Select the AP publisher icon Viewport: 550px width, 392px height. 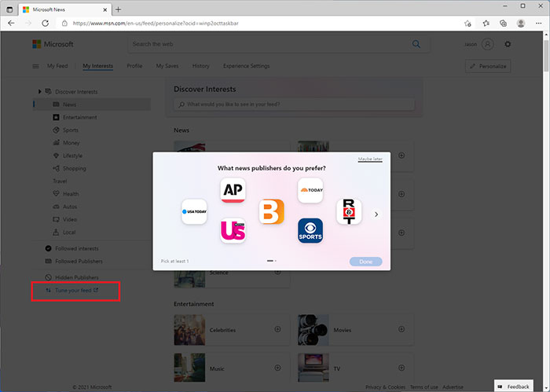tap(233, 190)
